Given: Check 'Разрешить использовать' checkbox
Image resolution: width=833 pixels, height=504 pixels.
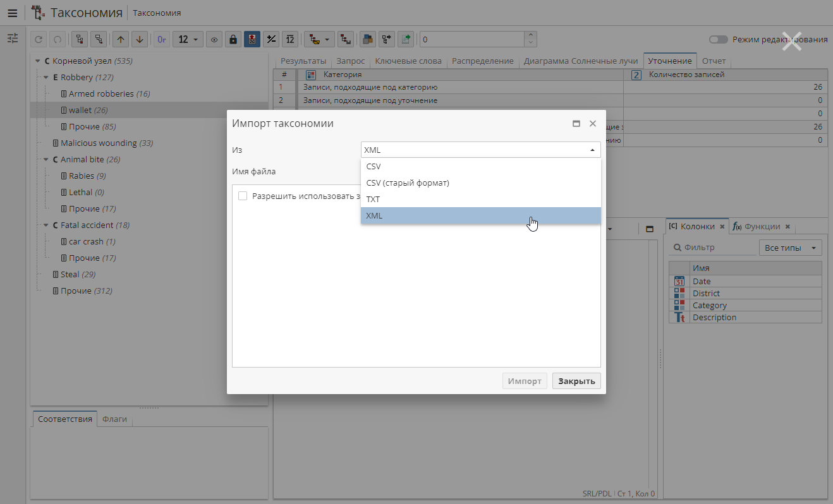Looking at the screenshot, I should click(x=243, y=196).
